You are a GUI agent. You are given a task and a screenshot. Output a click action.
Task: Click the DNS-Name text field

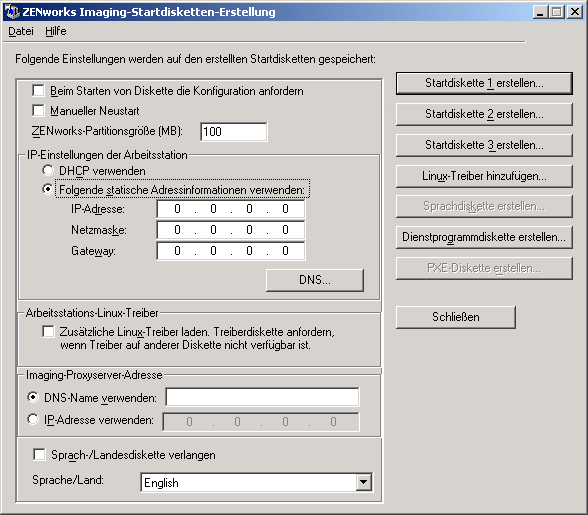(262, 397)
